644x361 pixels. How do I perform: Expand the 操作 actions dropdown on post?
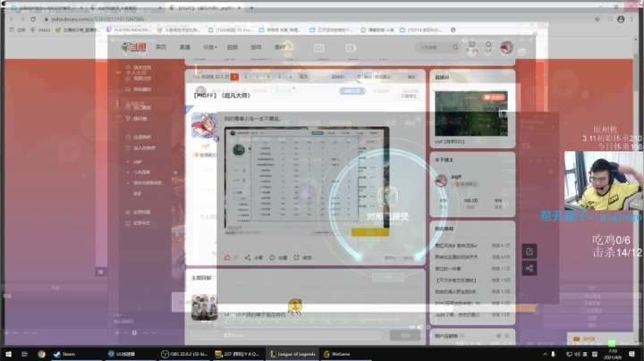tap(390, 258)
